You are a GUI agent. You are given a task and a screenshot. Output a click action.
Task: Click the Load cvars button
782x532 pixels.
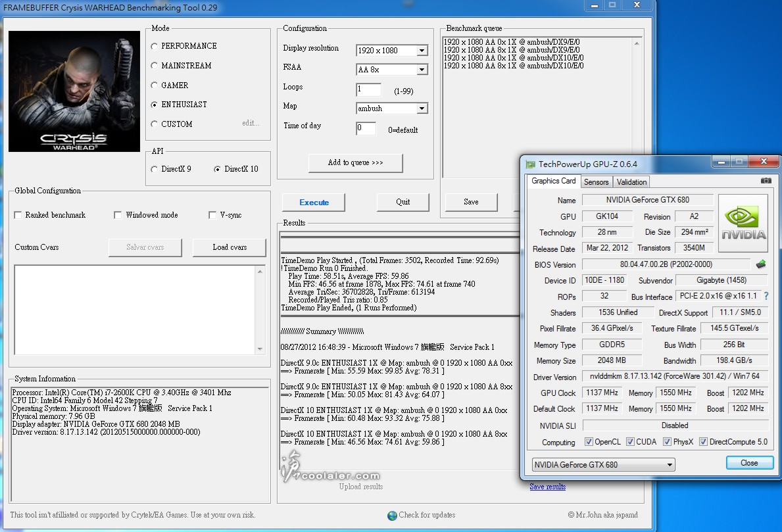pos(230,247)
